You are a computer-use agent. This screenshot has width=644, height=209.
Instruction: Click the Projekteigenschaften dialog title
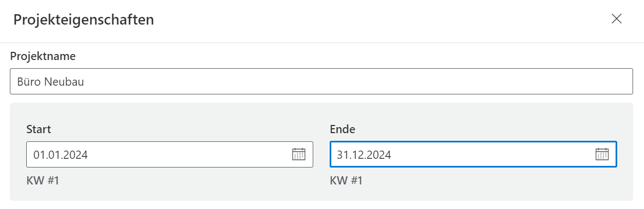(x=84, y=20)
